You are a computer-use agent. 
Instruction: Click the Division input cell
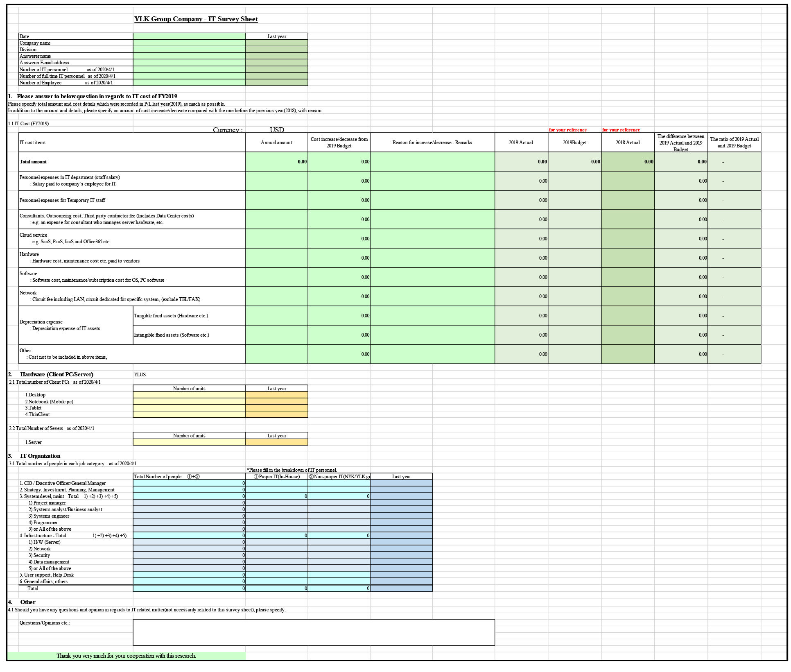pyautogui.click(x=189, y=50)
